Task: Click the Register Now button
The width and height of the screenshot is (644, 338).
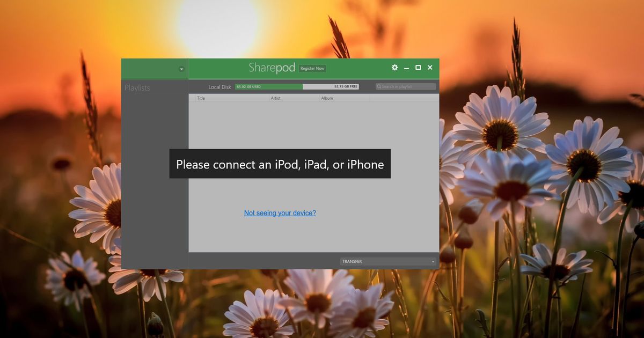Action: click(x=313, y=69)
